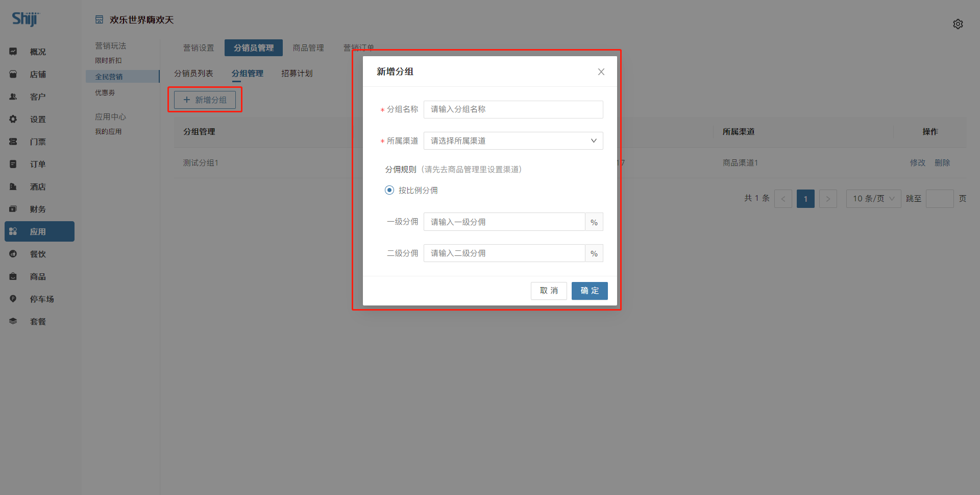Click the 跳至 page jump input
The height and width of the screenshot is (495, 980).
coord(940,199)
